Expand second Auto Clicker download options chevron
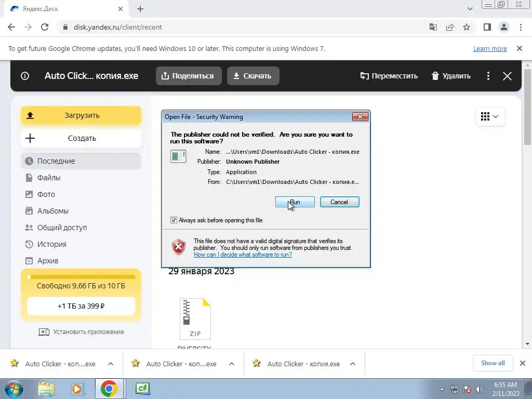This screenshot has height=399, width=532. [x=232, y=364]
